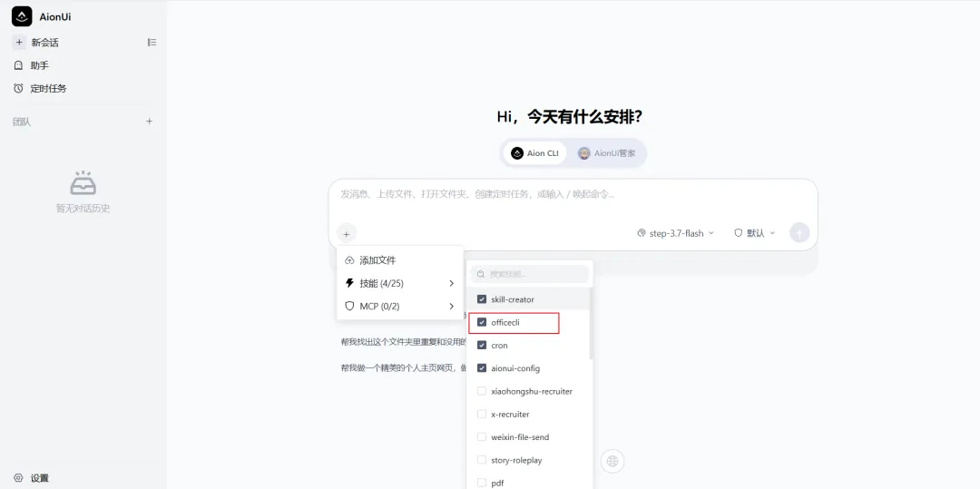The image size is (980, 489).
Task: Click the upload icon beside 添加文件
Action: tap(350, 260)
